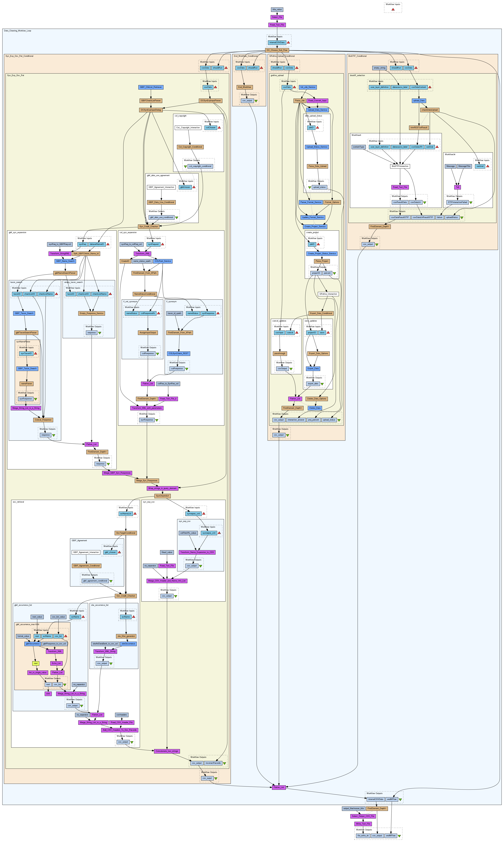
Task: Click the purple Tail node
Action: pos(457,187)
